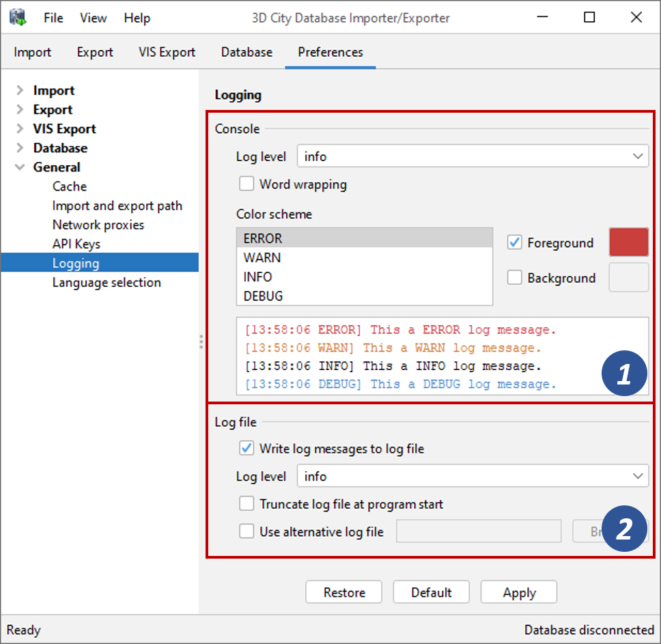Open the Help menu
This screenshot has height=644, width=661.
point(137,18)
